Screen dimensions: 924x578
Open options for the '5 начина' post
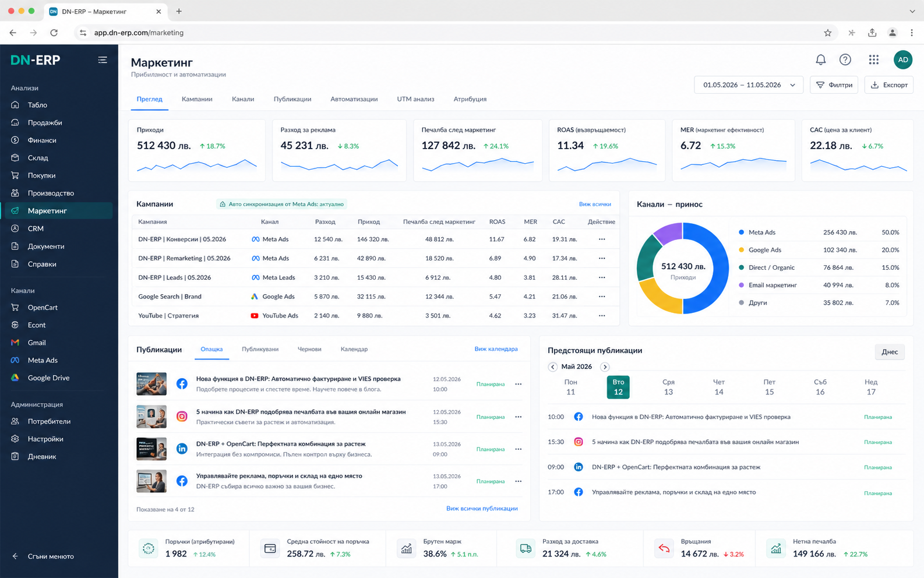[x=518, y=417]
